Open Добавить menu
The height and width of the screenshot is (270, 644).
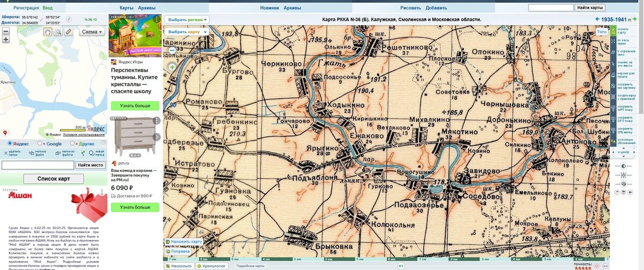tap(436, 8)
